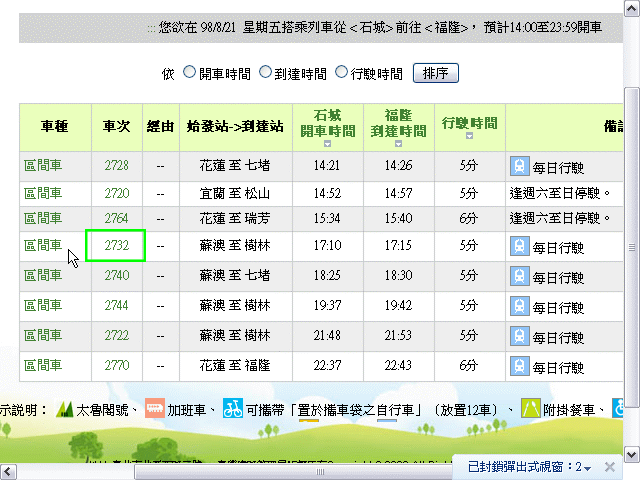Click departure time 17:10 cell
640x480 pixels.
327,245
